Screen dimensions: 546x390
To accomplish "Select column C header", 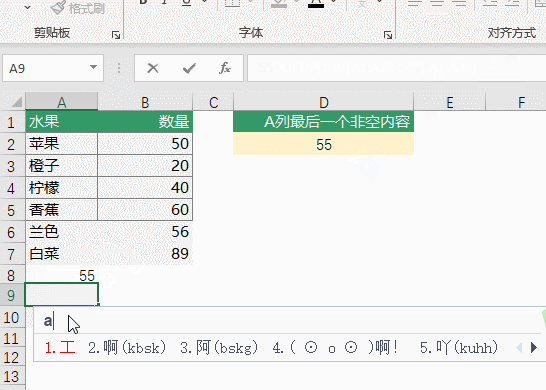I will [x=213, y=102].
